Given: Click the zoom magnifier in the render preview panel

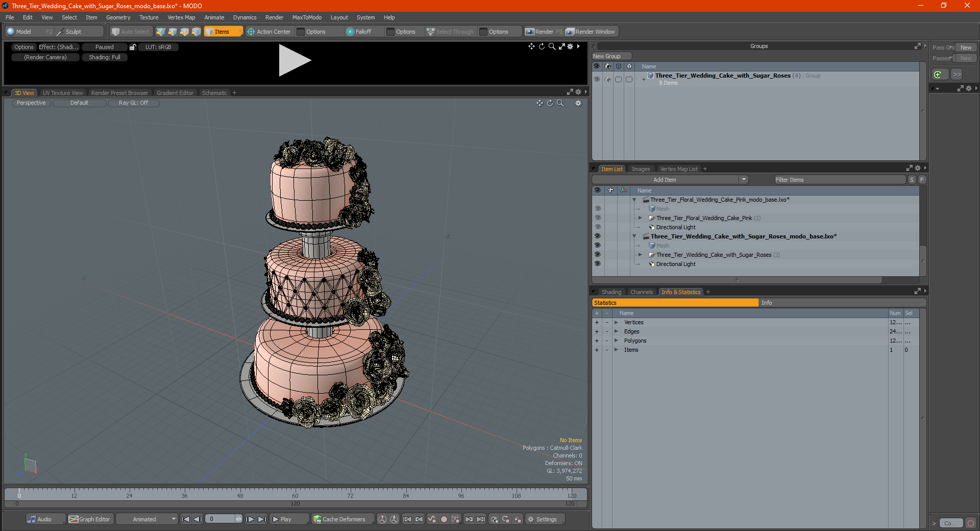Looking at the screenshot, I should click(552, 46).
